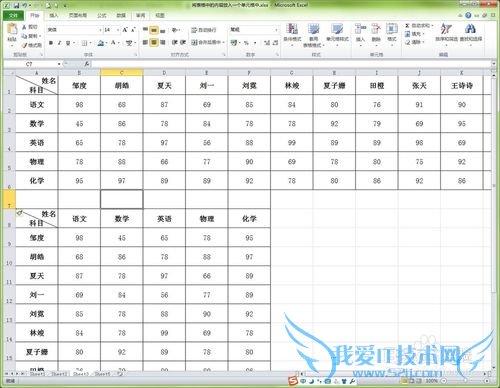Toggle center horizontal alignment
500x388 pixels.
click(x=154, y=42)
